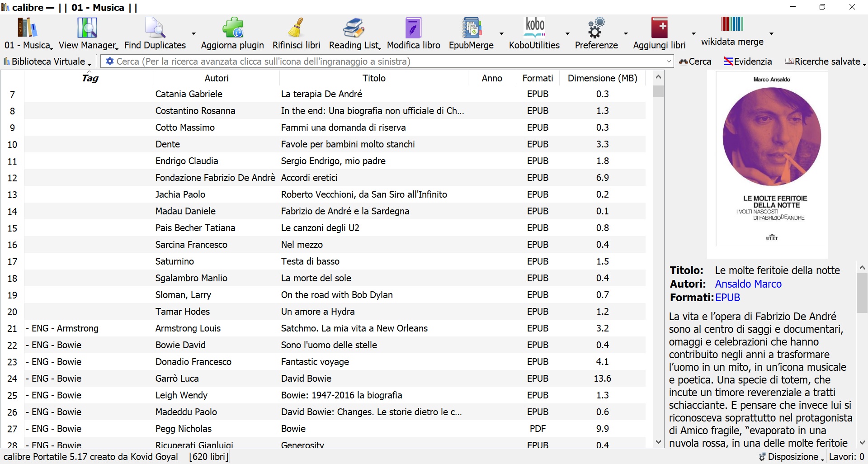Image resolution: width=868 pixels, height=464 pixels.
Task: Sort by the Formati column header
Action: pyautogui.click(x=538, y=78)
